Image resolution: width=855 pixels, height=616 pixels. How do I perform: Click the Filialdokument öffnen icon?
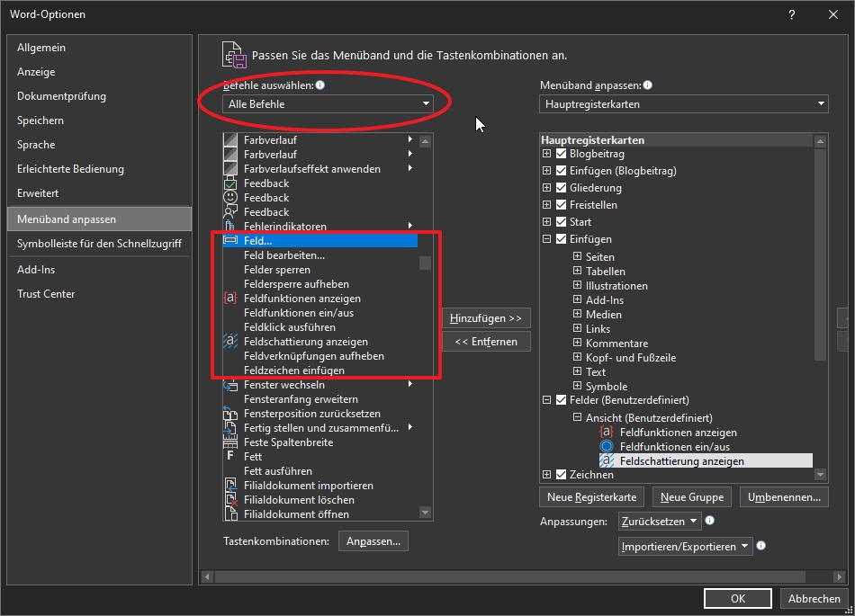tap(230, 513)
